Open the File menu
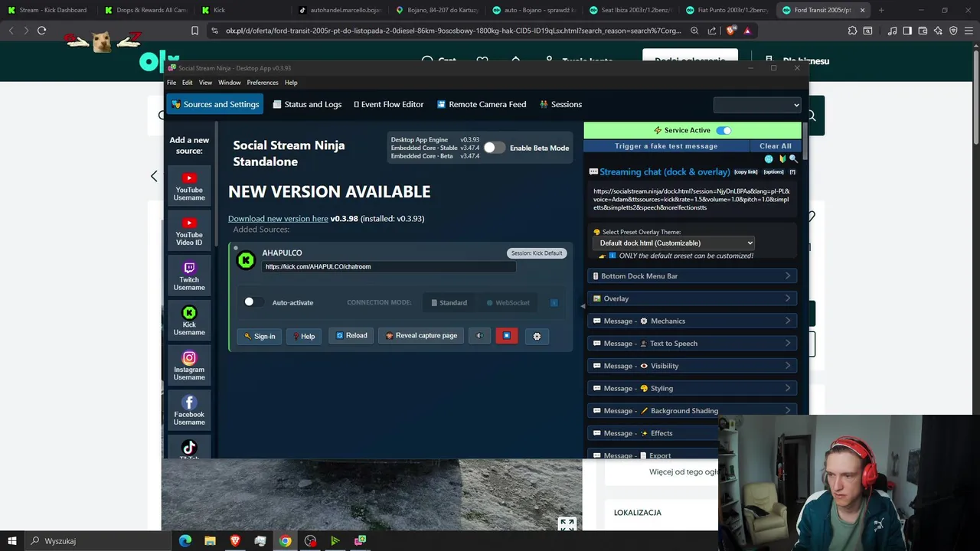 pos(171,83)
